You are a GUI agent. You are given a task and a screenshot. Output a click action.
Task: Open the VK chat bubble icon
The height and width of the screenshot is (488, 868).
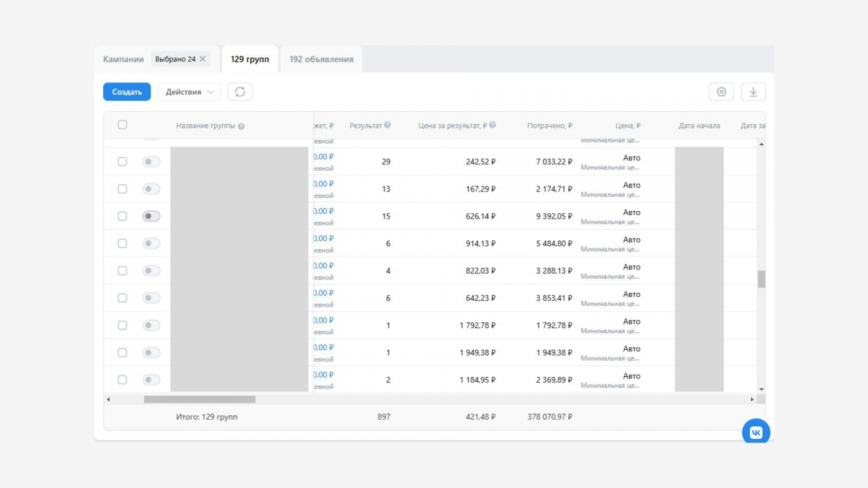[756, 432]
